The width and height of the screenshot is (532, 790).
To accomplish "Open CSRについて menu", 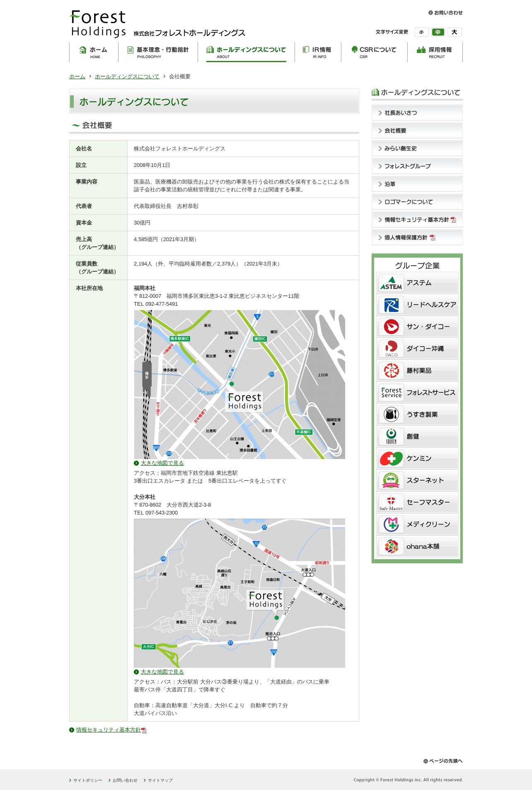I will coord(374,52).
